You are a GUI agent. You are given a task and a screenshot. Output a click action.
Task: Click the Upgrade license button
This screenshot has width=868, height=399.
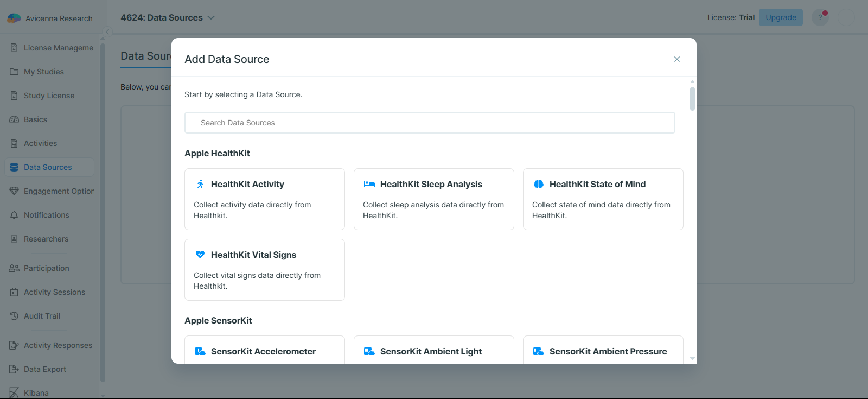(781, 17)
